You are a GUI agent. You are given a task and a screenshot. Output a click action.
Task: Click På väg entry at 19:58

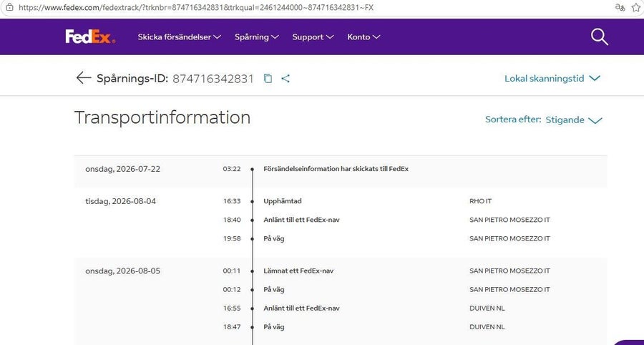[x=274, y=238]
